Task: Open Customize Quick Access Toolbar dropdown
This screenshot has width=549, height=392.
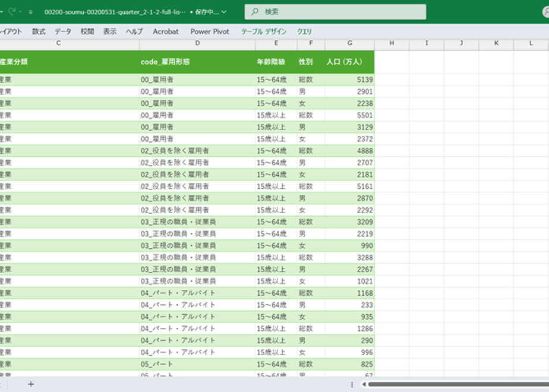Action: (31, 12)
